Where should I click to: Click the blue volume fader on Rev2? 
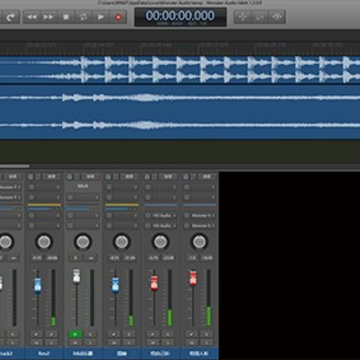38,285
